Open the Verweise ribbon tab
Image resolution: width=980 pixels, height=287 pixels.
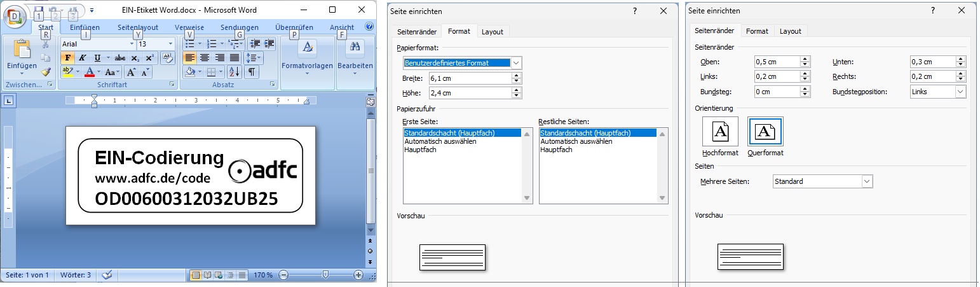[x=189, y=27]
